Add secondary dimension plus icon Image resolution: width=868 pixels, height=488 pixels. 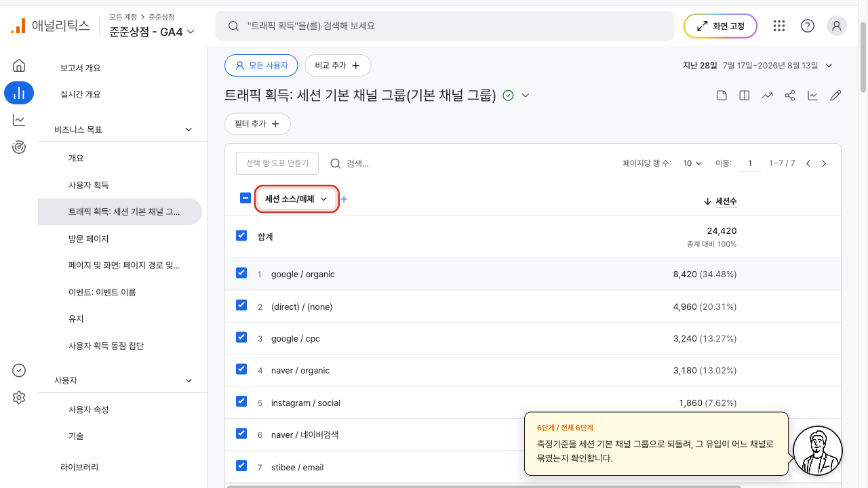pyautogui.click(x=344, y=199)
